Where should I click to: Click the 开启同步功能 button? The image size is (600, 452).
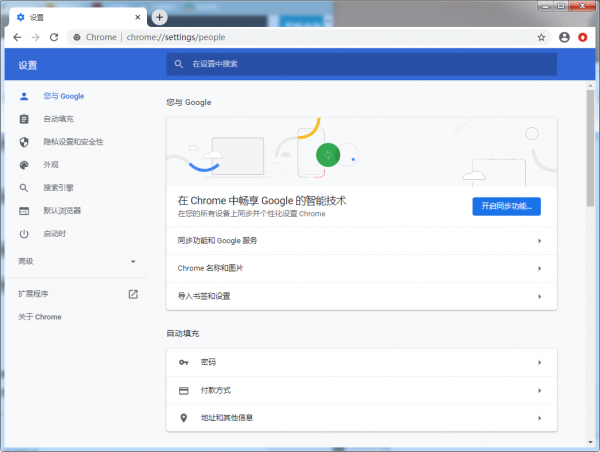click(506, 206)
